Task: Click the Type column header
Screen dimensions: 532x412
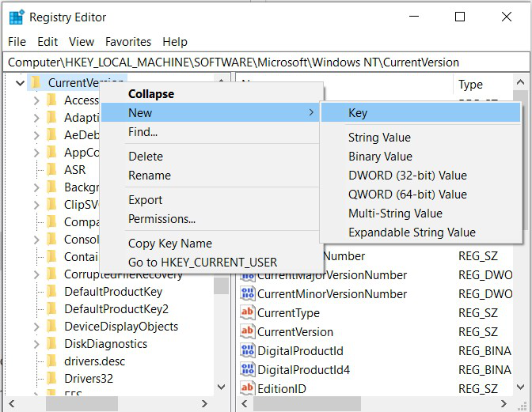Action: [470, 85]
